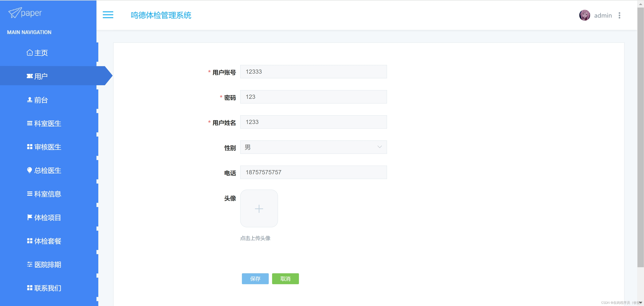
Task: Click the list icon next to 科室信息
Action: point(30,194)
